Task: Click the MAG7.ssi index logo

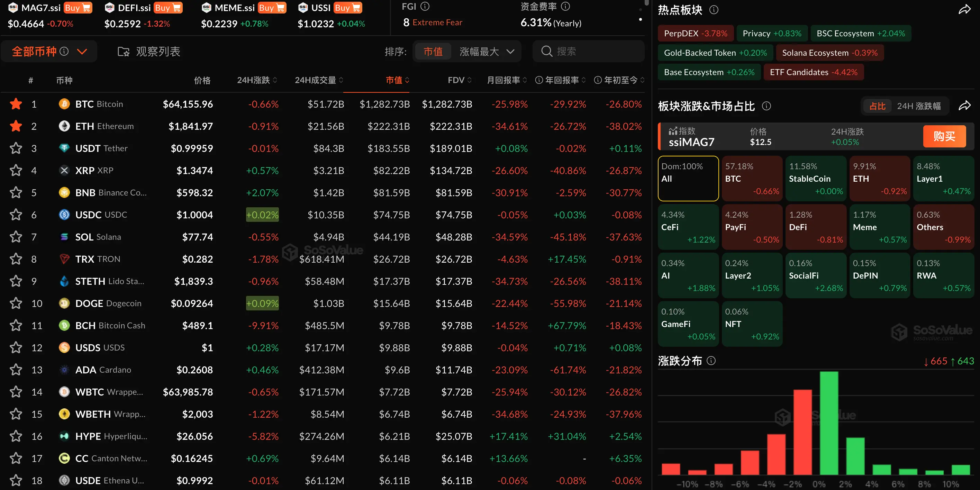Action: click(13, 8)
